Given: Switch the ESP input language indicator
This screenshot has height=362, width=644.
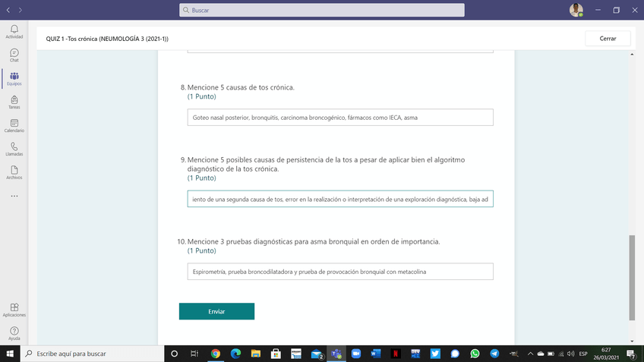Looking at the screenshot, I should [583, 354].
